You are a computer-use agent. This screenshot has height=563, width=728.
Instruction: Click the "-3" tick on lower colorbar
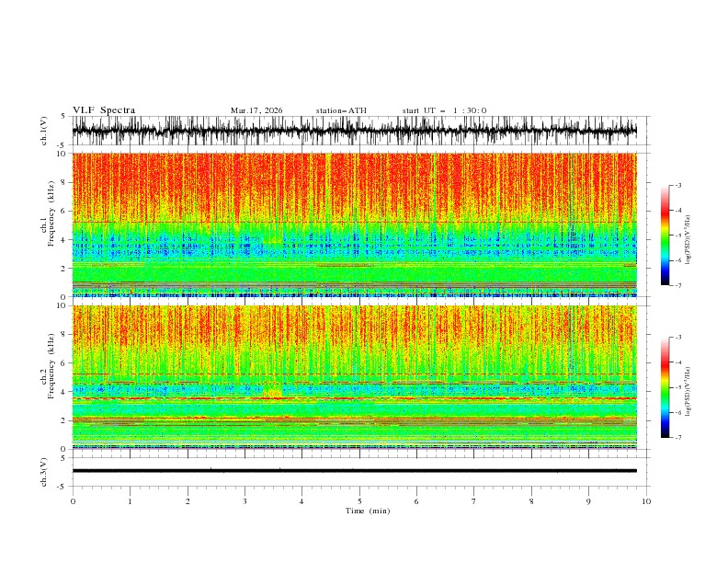[x=677, y=338]
